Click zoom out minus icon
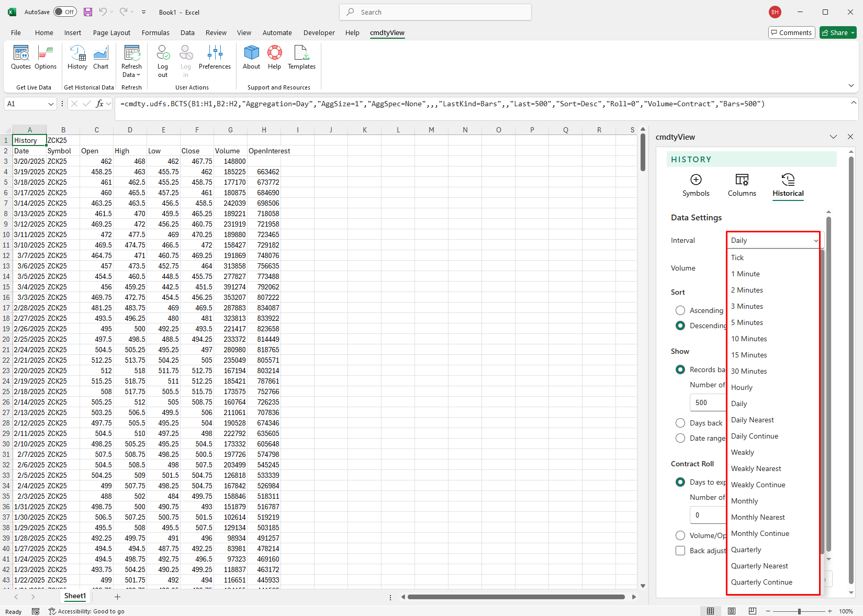863x616 pixels. pyautogui.click(x=768, y=611)
